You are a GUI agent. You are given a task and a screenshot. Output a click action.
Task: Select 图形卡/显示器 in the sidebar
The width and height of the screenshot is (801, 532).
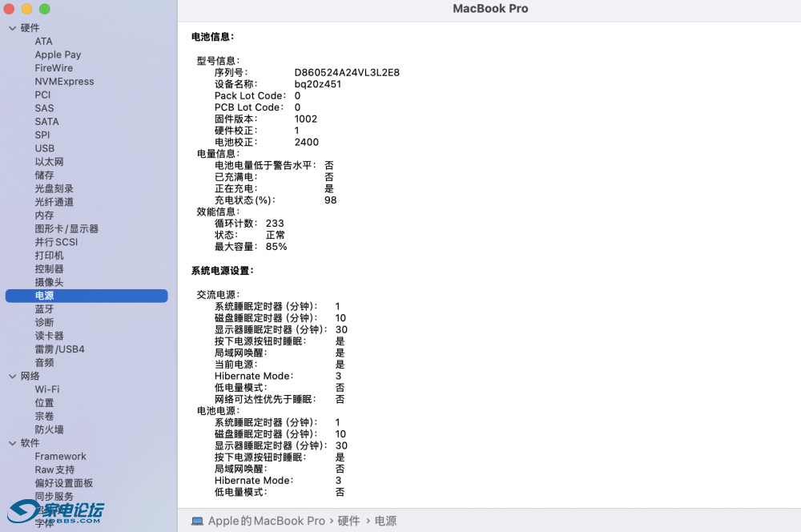[x=66, y=228]
